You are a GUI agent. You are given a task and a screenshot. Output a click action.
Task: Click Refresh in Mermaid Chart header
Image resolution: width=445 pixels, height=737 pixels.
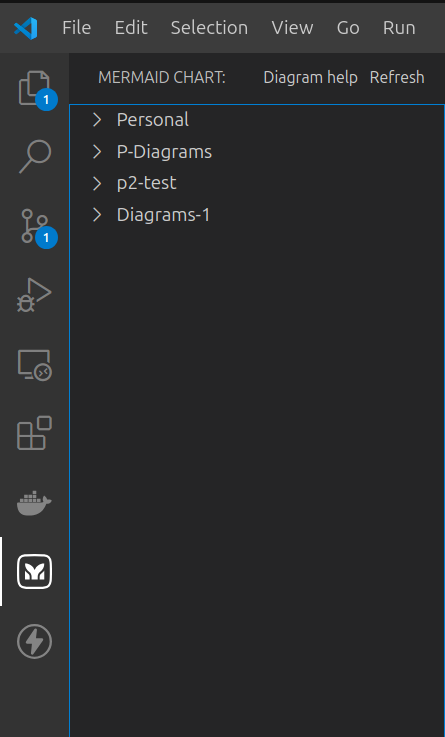[x=397, y=77]
